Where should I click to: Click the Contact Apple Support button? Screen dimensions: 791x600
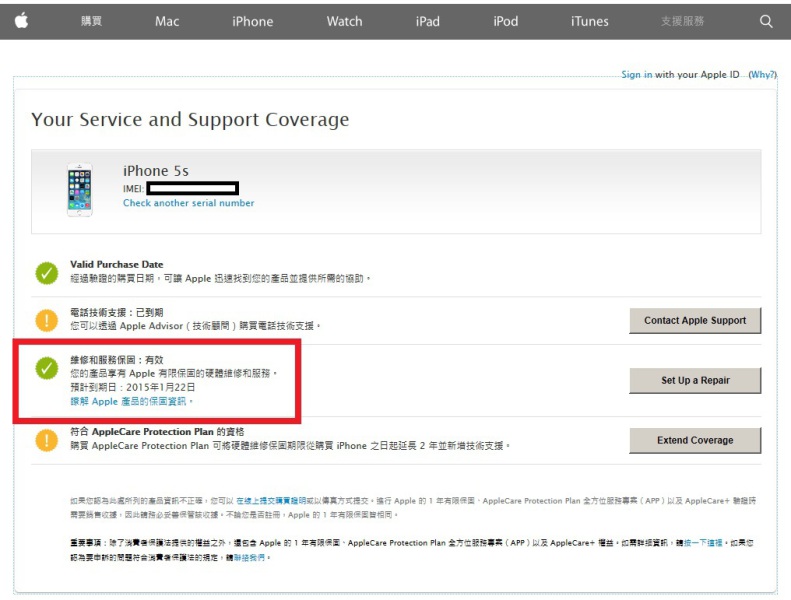695,320
